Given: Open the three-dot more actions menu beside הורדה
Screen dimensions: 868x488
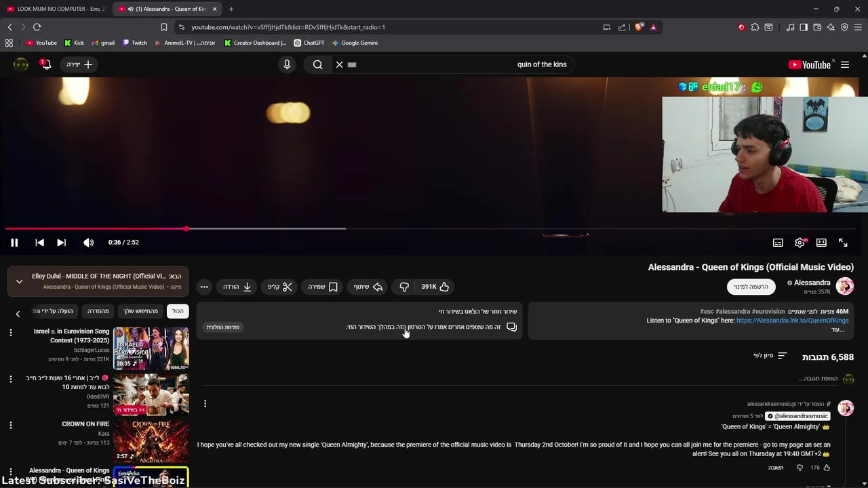Looking at the screenshot, I should pos(204,287).
